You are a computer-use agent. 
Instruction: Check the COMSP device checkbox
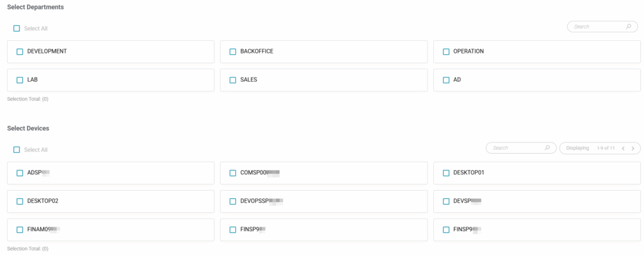[x=233, y=173]
